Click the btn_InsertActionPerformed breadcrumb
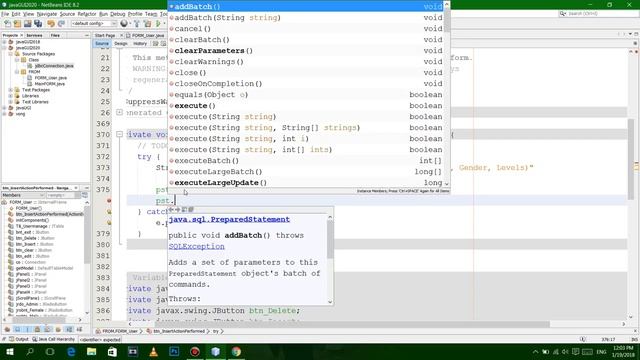The image size is (640, 360). pos(176,331)
